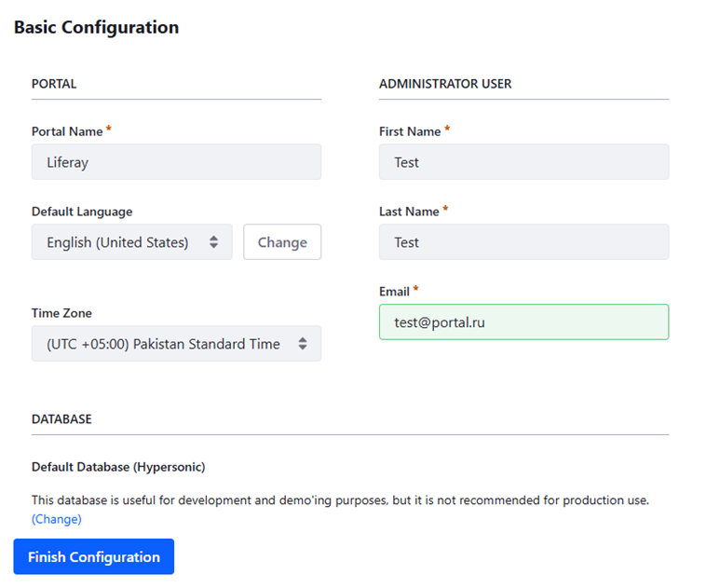Click the required asterisk next to Portal Name
The width and height of the screenshot is (706, 588).
[x=109, y=130]
